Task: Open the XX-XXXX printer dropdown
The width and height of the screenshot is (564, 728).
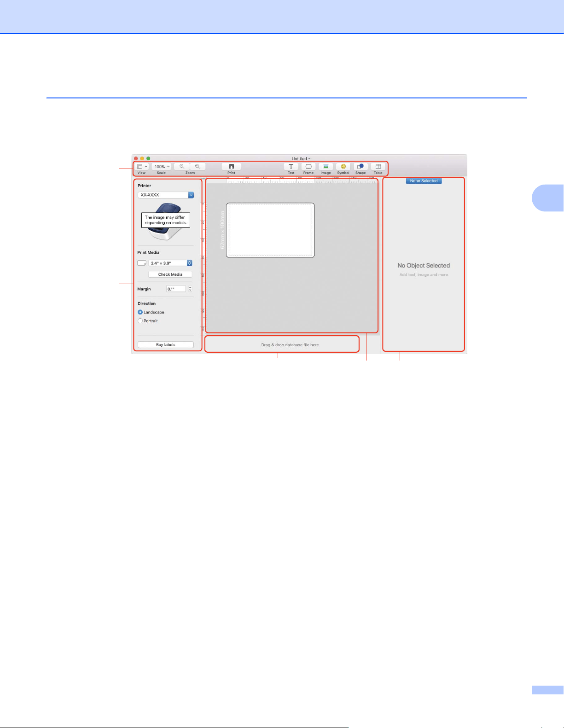Action: tap(166, 195)
